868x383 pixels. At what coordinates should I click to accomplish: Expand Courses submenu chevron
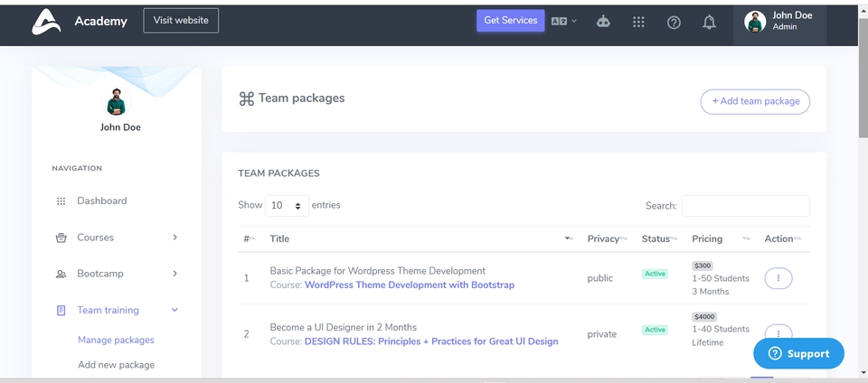pyautogui.click(x=175, y=237)
